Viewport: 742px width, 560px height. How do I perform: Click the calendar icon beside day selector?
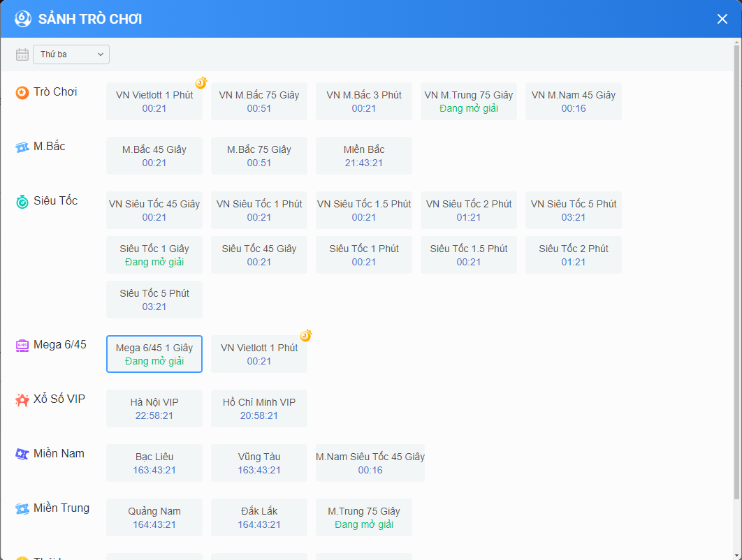pyautogui.click(x=22, y=54)
